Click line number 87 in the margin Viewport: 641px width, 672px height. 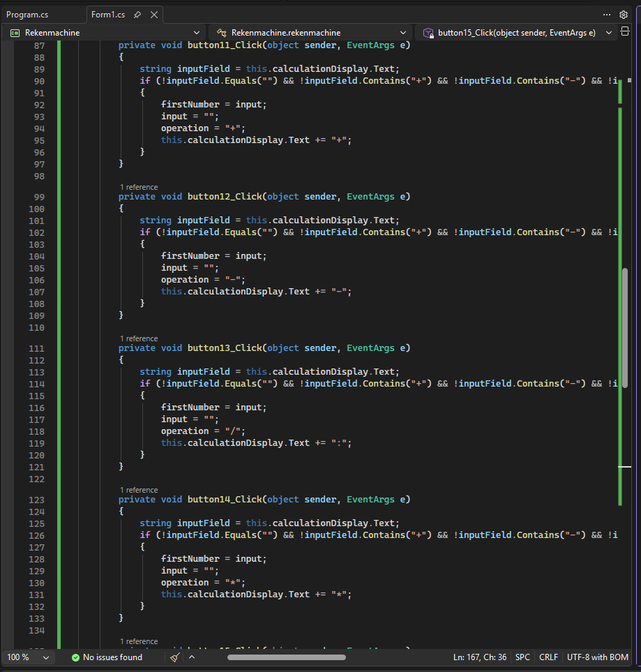[x=39, y=45]
